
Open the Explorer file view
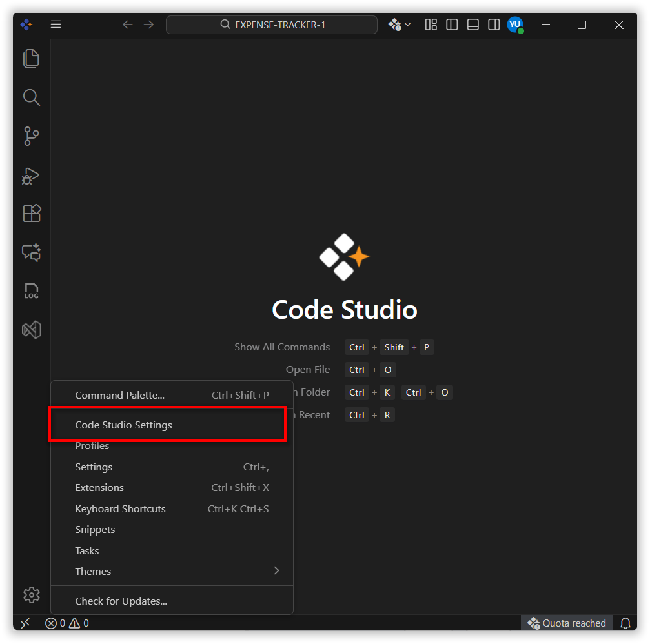31,58
